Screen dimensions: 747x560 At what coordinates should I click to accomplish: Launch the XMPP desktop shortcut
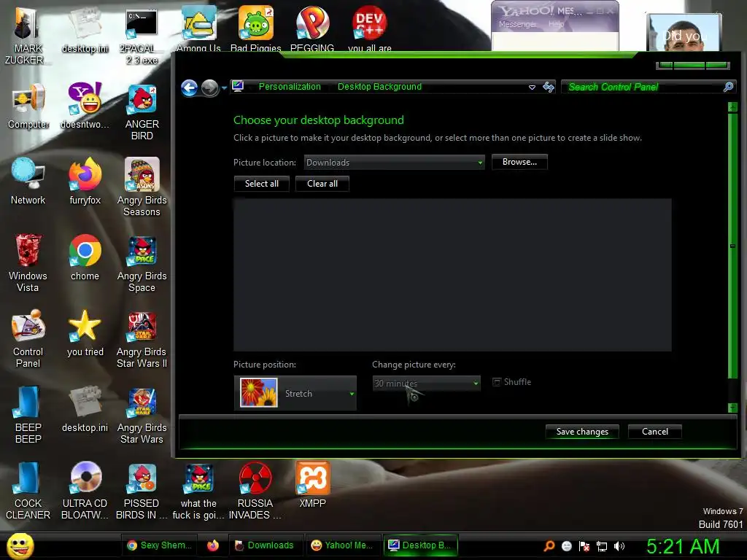(312, 485)
